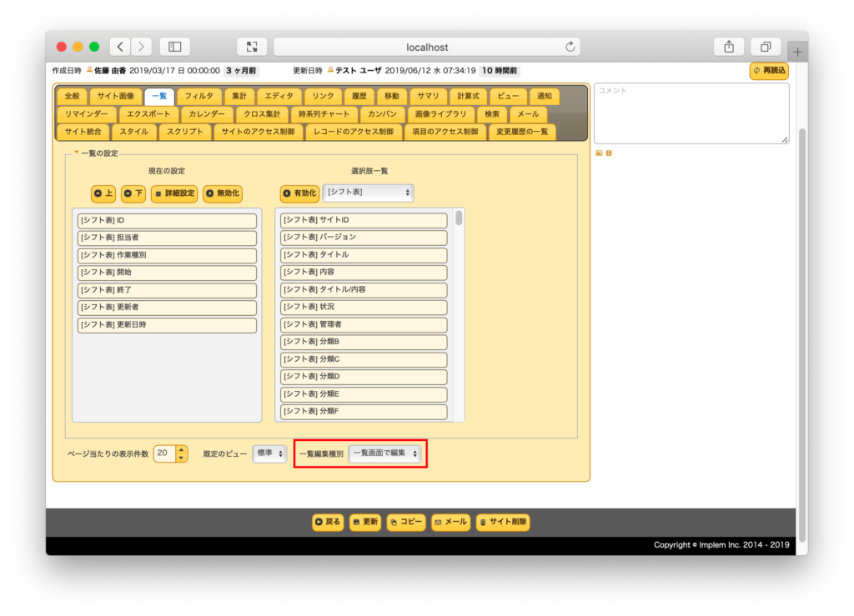Open the 画像ライブラリ tab

click(440, 114)
